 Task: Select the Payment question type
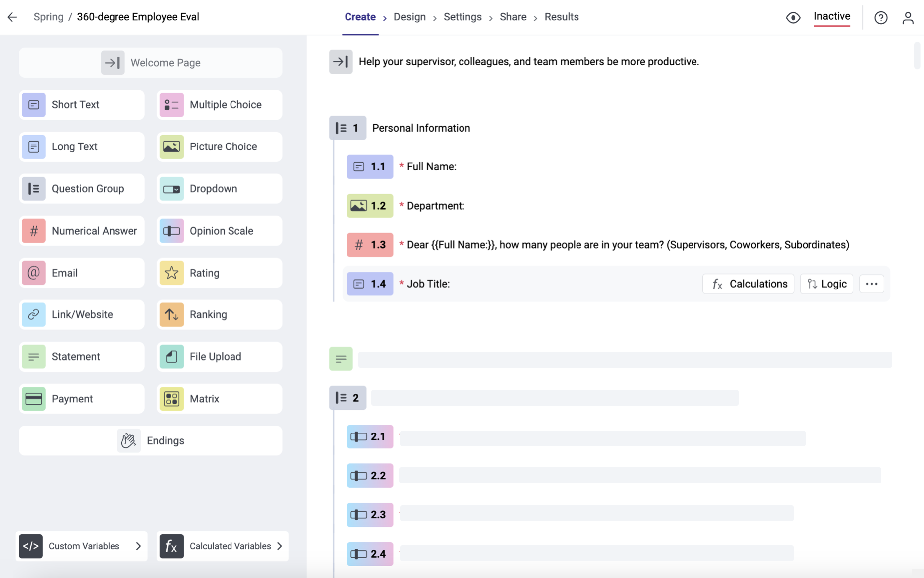[81, 398]
